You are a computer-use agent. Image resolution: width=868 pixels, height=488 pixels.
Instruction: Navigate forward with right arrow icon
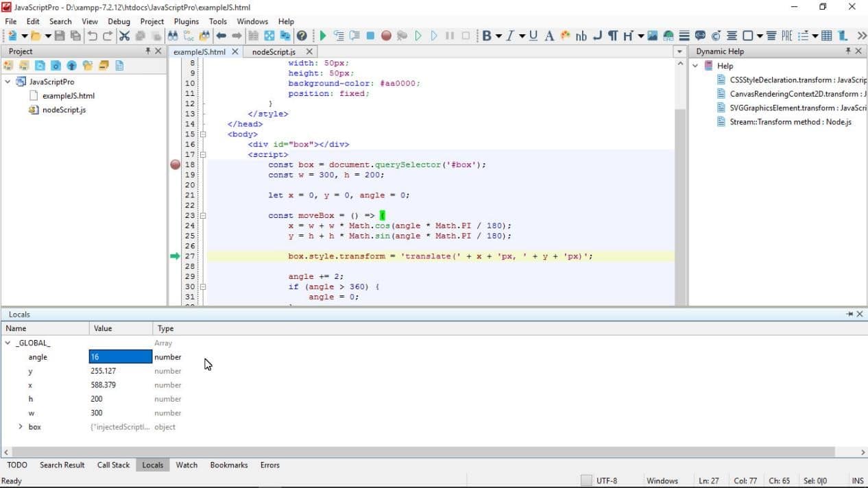237,36
